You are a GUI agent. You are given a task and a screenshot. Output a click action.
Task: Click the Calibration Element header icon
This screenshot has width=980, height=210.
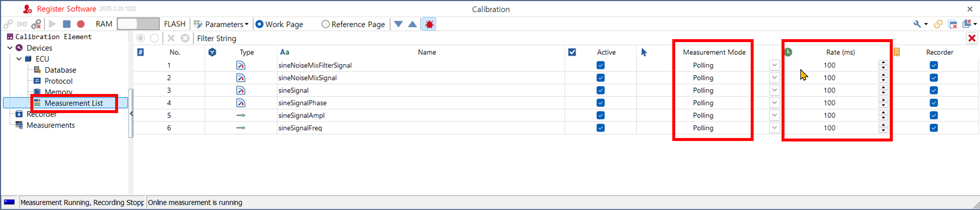(10, 37)
